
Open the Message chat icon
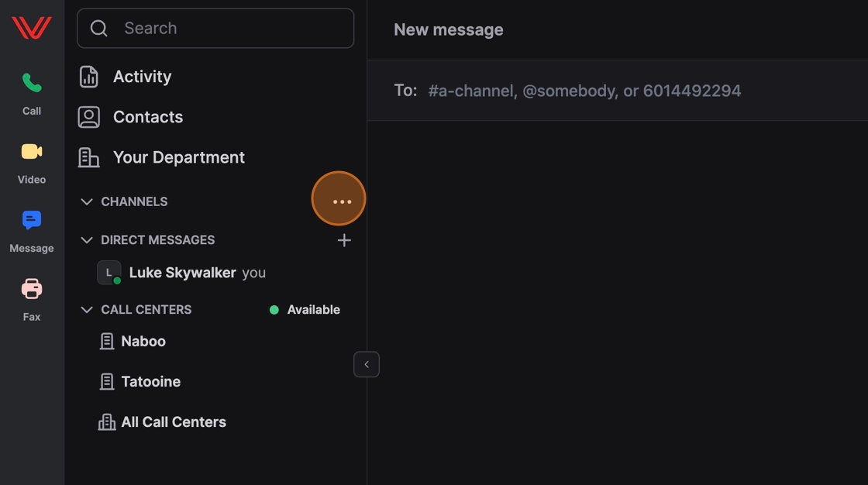coord(32,221)
